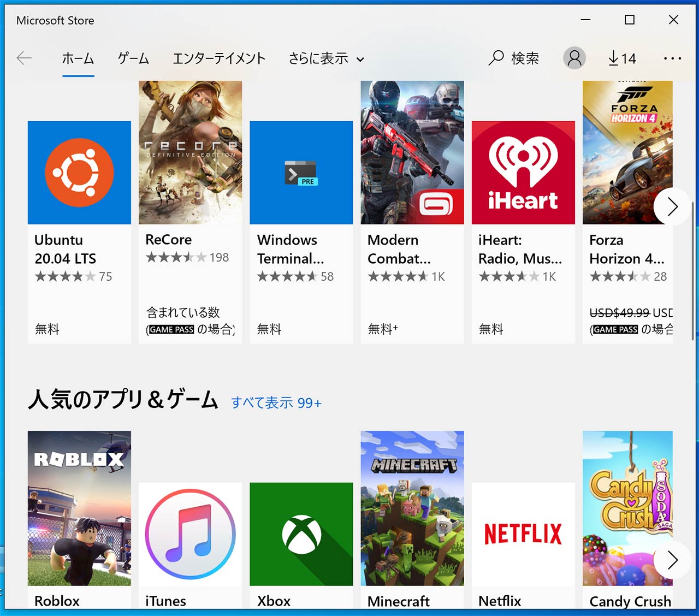The width and height of the screenshot is (699, 616).
Task: Click the Windows Terminal rating 58
Action: (295, 276)
